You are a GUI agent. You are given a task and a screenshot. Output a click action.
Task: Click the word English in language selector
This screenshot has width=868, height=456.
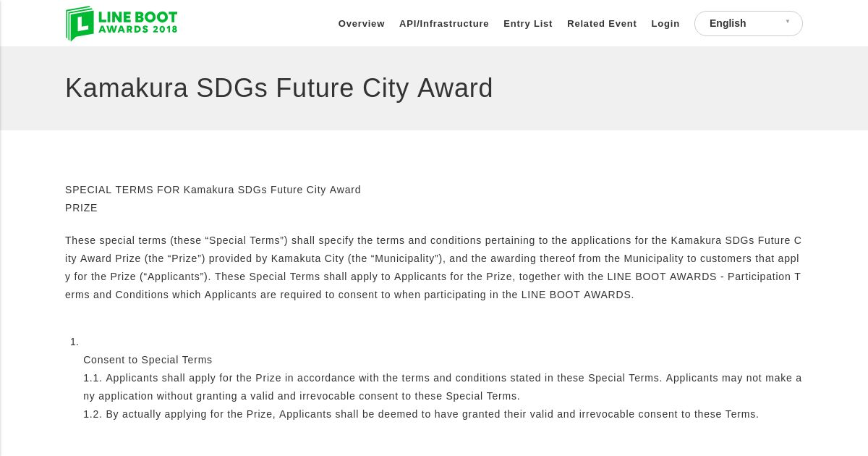pyautogui.click(x=728, y=23)
